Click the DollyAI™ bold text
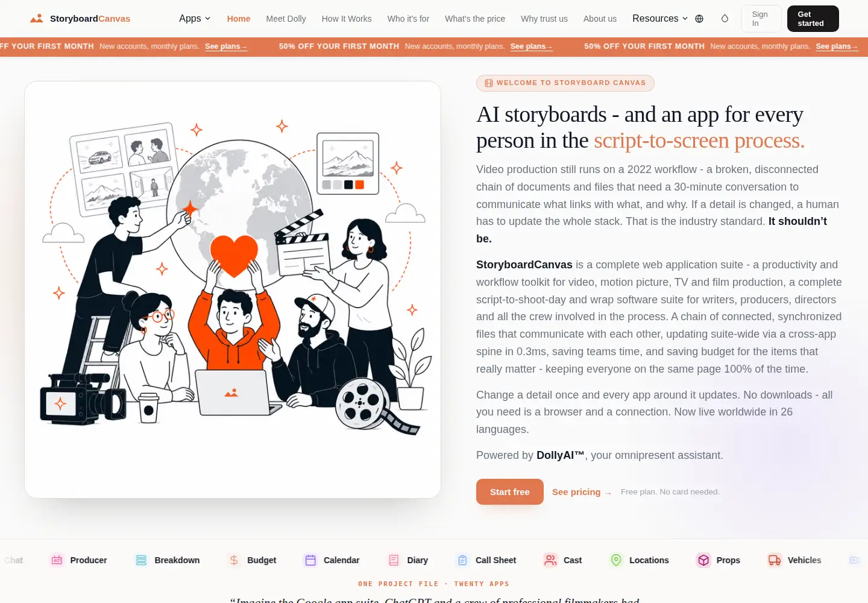The height and width of the screenshot is (603, 868). click(x=561, y=455)
